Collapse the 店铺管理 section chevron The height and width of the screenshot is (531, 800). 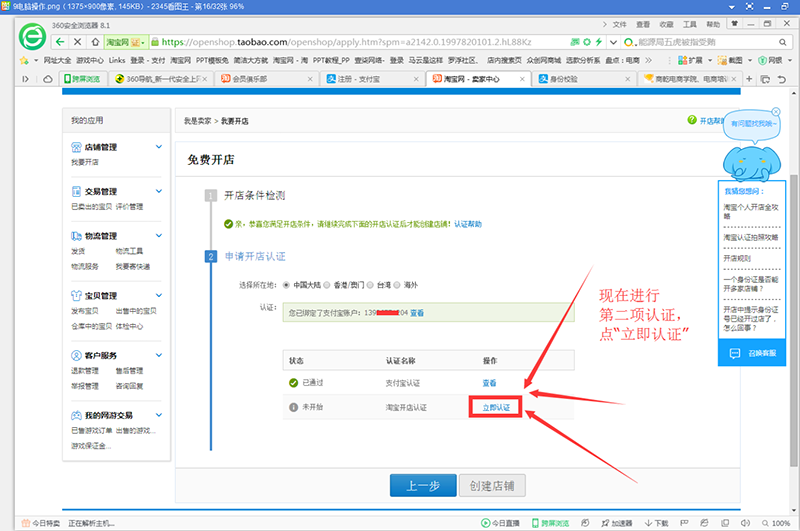(x=158, y=147)
